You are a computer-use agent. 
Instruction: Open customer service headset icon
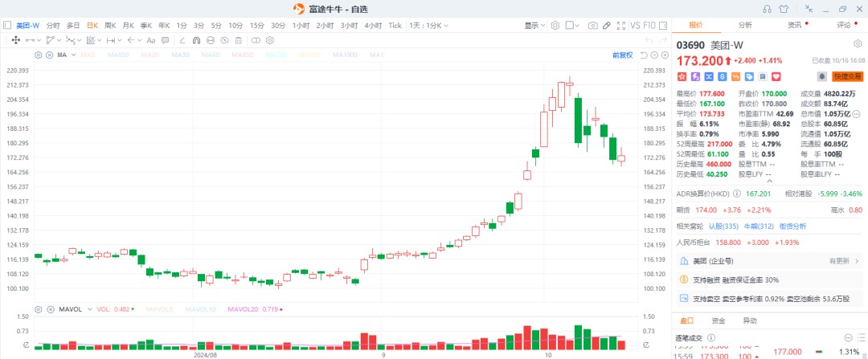[768, 9]
